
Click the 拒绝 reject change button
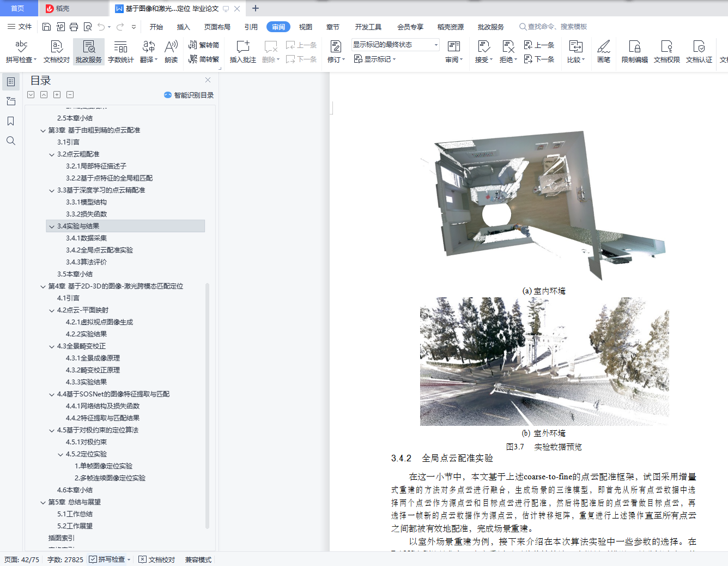(508, 52)
